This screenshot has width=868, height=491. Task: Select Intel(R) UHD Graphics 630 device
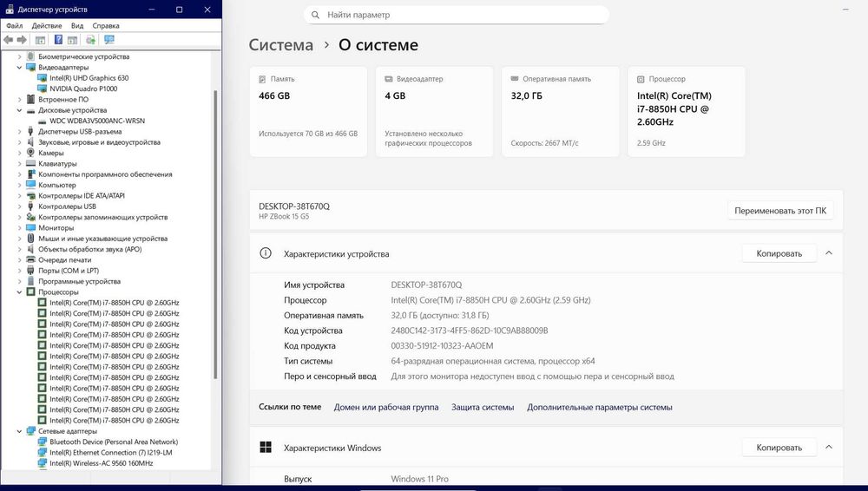[x=89, y=78]
